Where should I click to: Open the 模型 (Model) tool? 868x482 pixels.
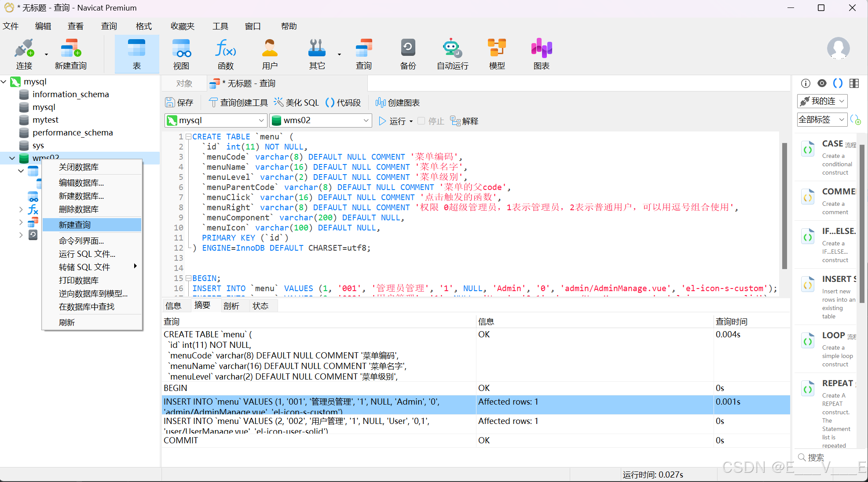pos(497,54)
